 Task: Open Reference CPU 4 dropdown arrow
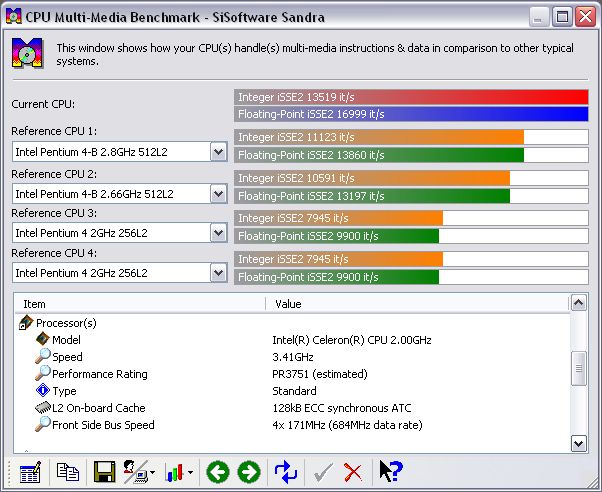coord(218,273)
